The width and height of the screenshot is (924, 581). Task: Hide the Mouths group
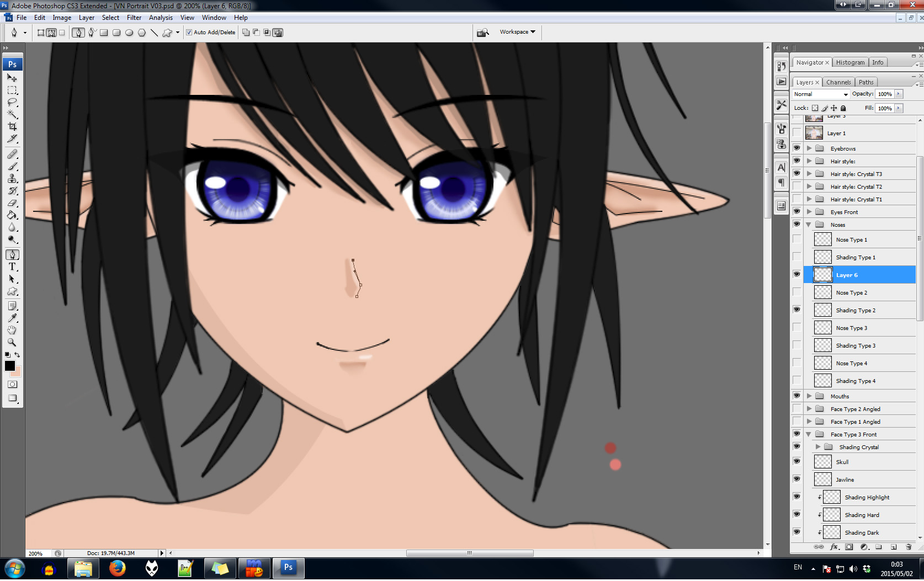tap(796, 396)
